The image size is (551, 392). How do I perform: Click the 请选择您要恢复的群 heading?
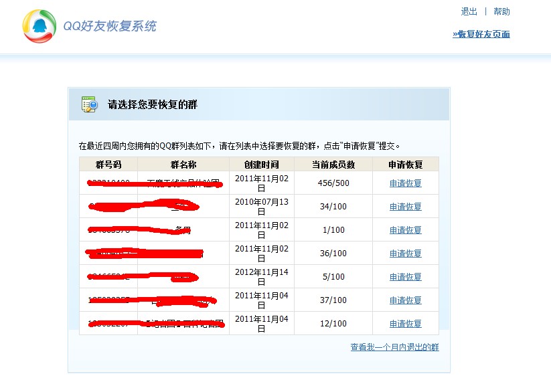tap(153, 104)
